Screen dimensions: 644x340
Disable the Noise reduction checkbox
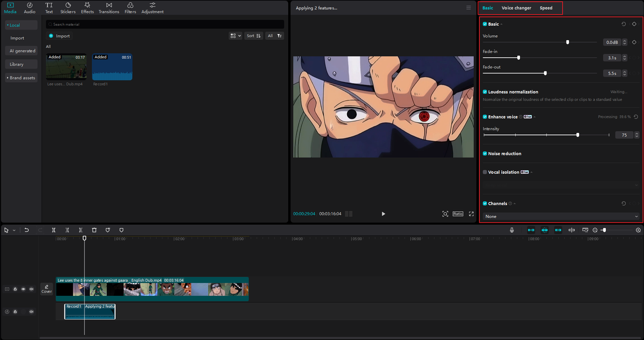coord(485,153)
